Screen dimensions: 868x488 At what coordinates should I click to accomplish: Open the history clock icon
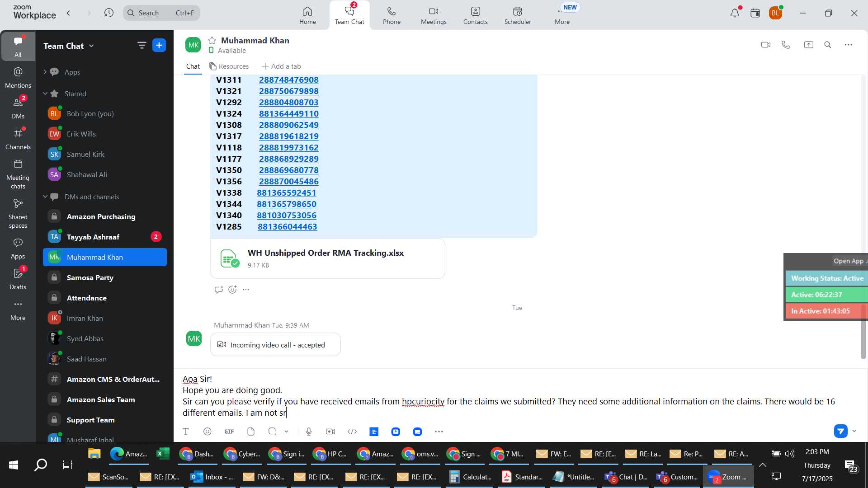(x=108, y=13)
